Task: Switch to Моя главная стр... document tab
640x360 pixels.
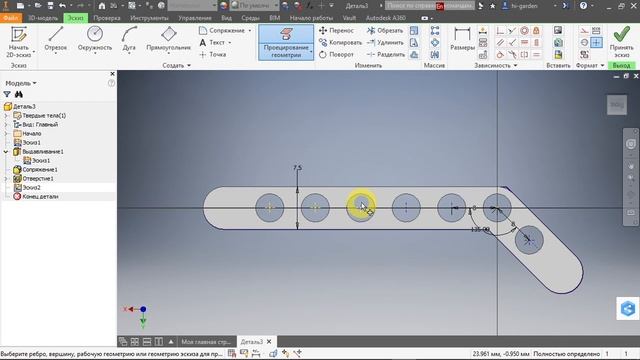Action: [x=206, y=342]
